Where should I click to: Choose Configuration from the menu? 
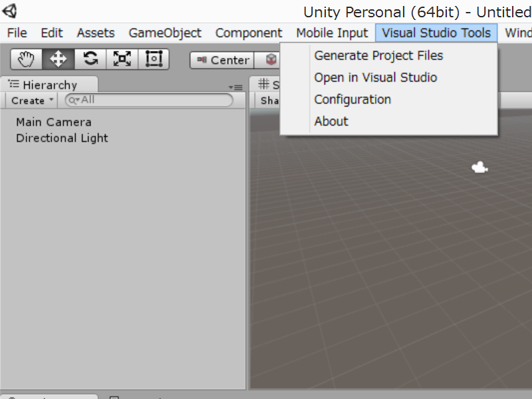click(388, 99)
